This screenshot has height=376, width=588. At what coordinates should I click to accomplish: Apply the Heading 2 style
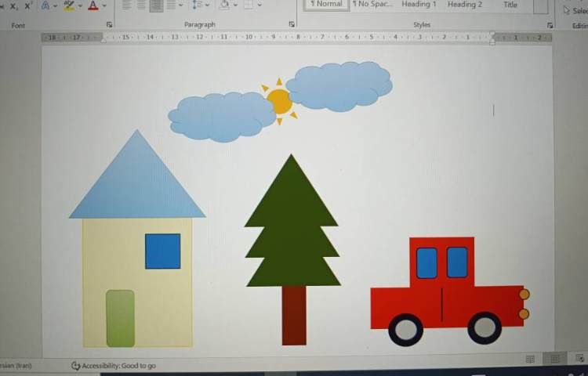tap(465, 5)
